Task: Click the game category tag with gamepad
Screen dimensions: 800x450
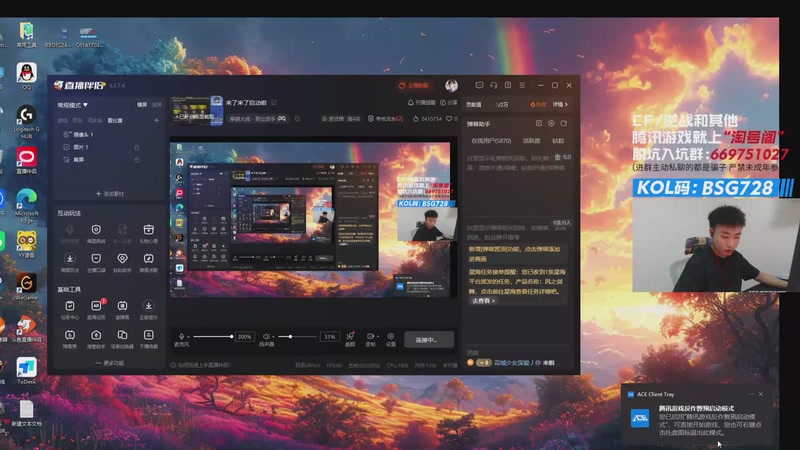Action: click(x=258, y=119)
